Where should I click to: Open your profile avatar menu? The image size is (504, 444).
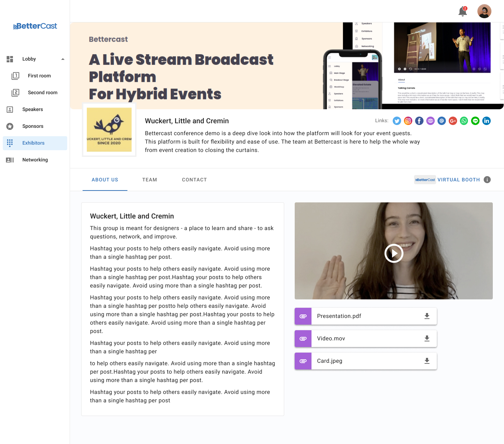[484, 11]
